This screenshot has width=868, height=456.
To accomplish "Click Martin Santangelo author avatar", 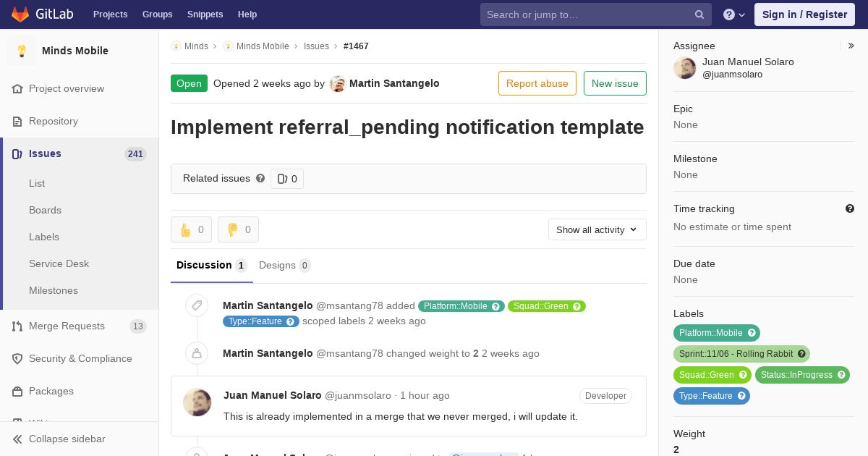I will point(337,83).
